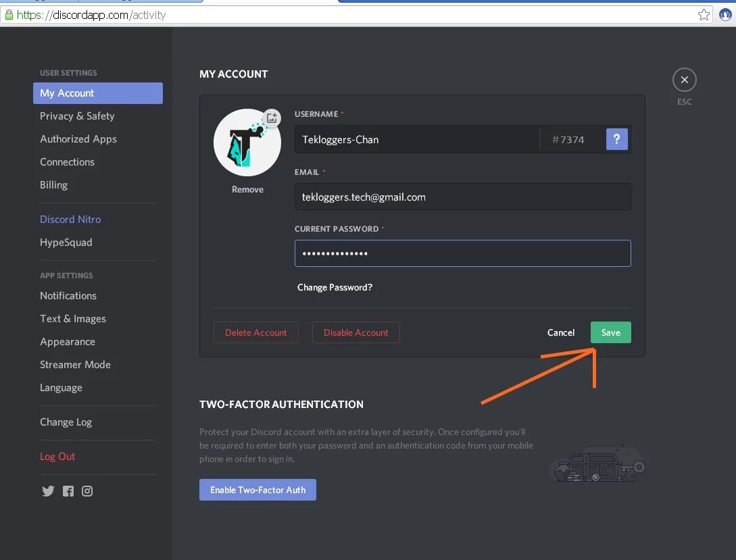Screen dimensions: 736x560
Task: Click the MY ACCOUNT heading
Action: coord(234,74)
